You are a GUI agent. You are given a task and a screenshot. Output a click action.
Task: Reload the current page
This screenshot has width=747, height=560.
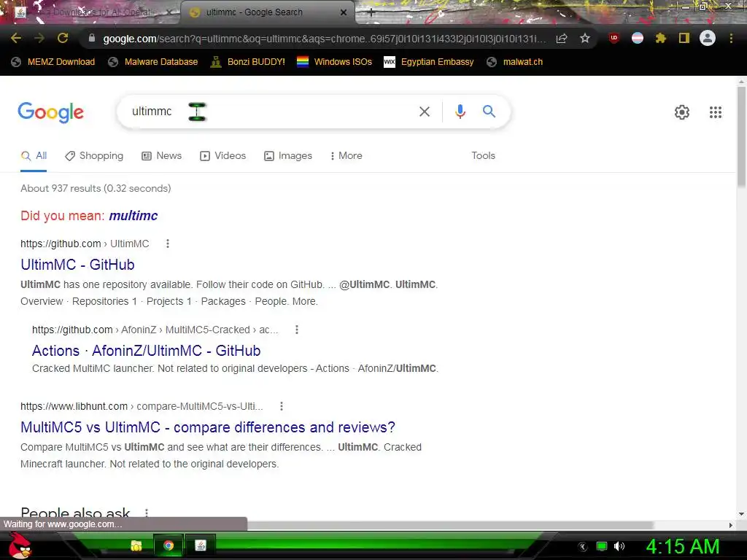pyautogui.click(x=63, y=38)
